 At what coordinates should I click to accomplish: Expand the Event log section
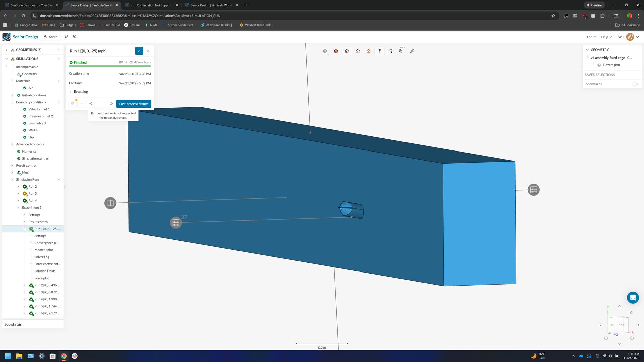[x=80, y=92]
